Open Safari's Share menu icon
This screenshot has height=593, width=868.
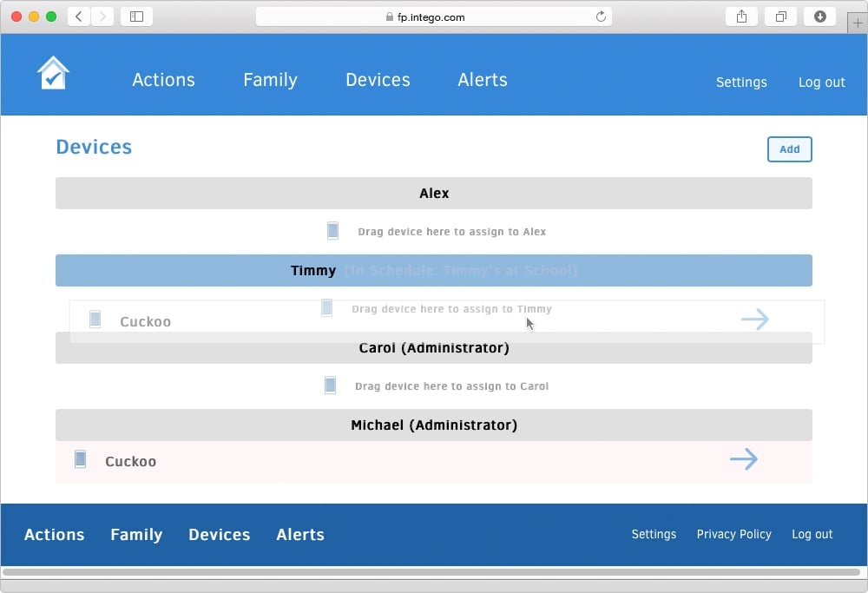click(741, 16)
